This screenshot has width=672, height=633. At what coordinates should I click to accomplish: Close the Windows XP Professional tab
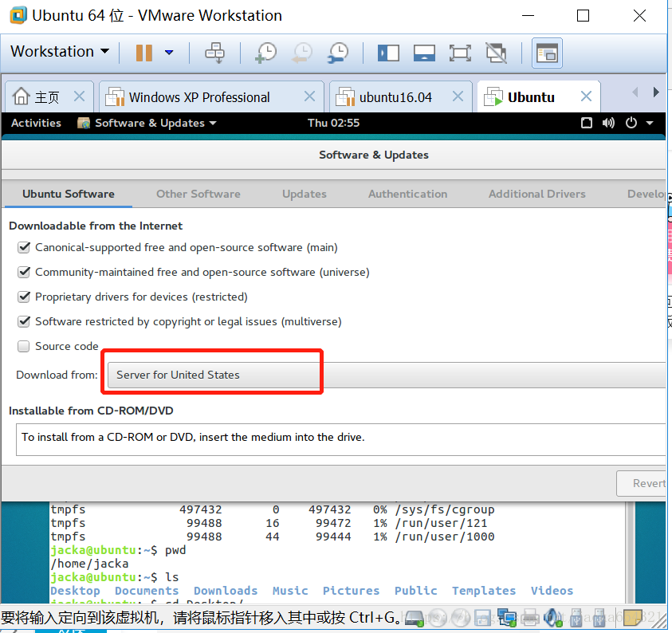pos(309,96)
